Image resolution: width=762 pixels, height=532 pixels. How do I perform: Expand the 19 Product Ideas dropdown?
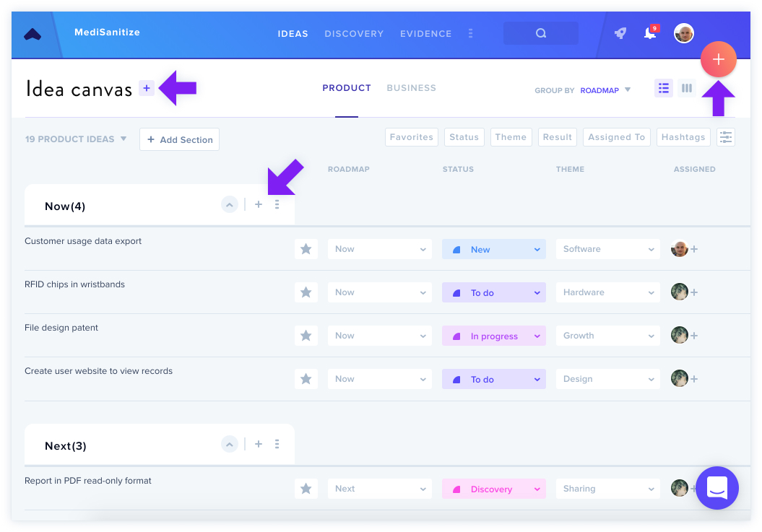(x=76, y=139)
